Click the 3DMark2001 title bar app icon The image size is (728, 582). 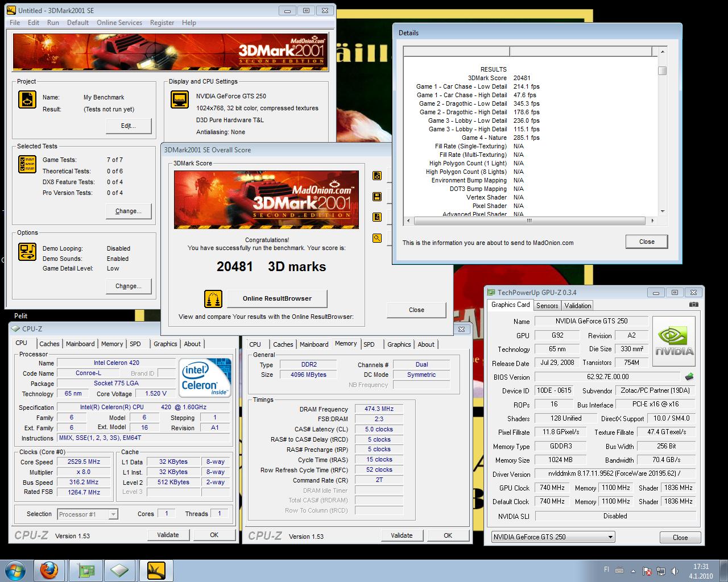(11, 10)
